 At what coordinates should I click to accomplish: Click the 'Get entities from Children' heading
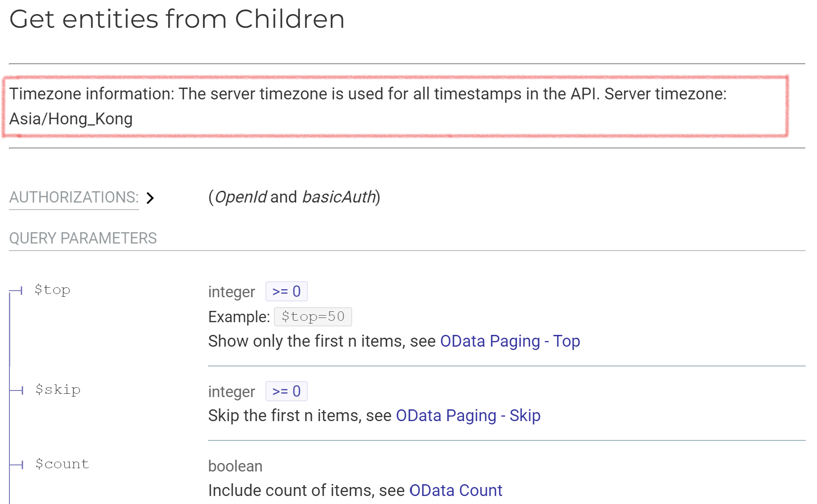pos(177,19)
